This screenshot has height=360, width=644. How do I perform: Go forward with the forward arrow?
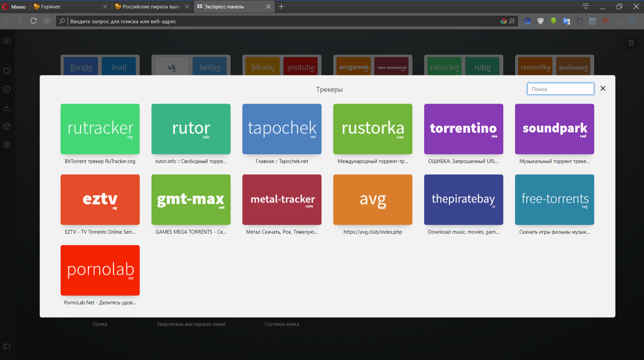20,21
